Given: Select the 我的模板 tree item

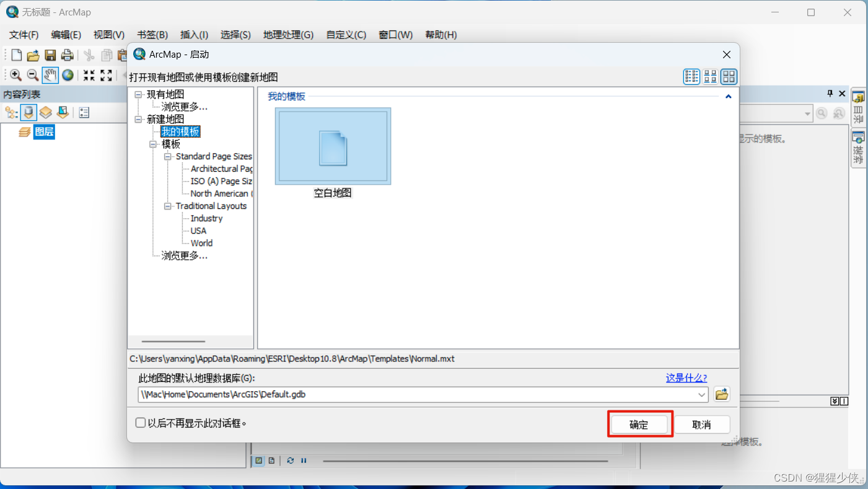Looking at the screenshot, I should click(180, 132).
